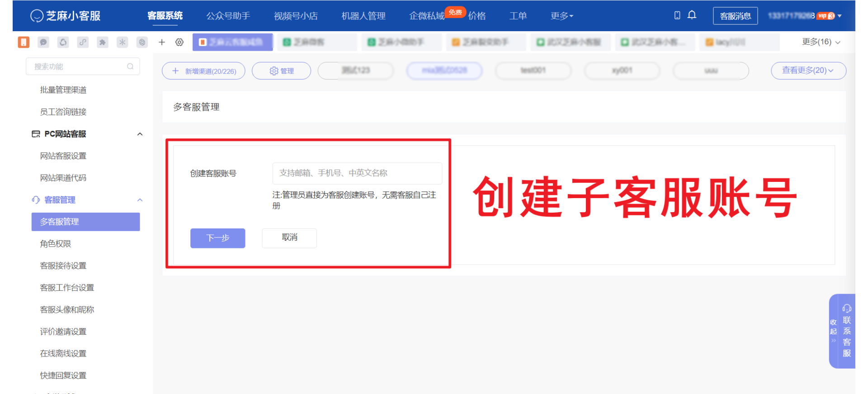
Task: Click the 管理 channel button
Action: click(x=281, y=71)
